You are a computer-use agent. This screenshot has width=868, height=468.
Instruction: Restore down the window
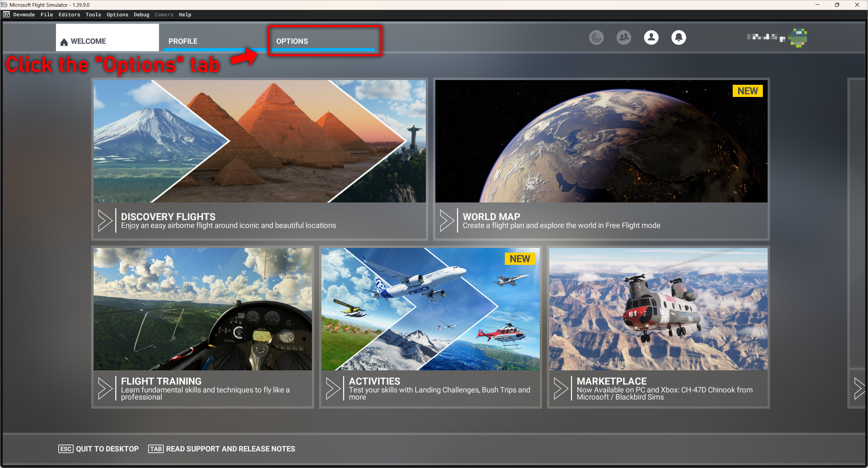point(837,5)
